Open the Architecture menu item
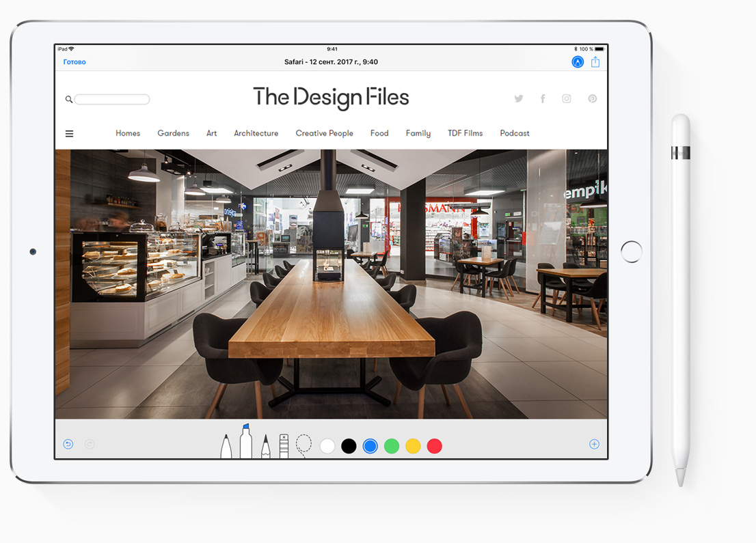 click(256, 133)
